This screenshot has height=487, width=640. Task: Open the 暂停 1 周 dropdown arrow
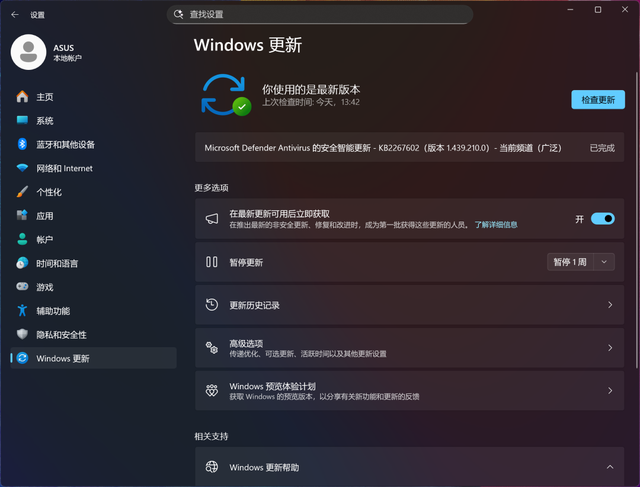point(604,262)
